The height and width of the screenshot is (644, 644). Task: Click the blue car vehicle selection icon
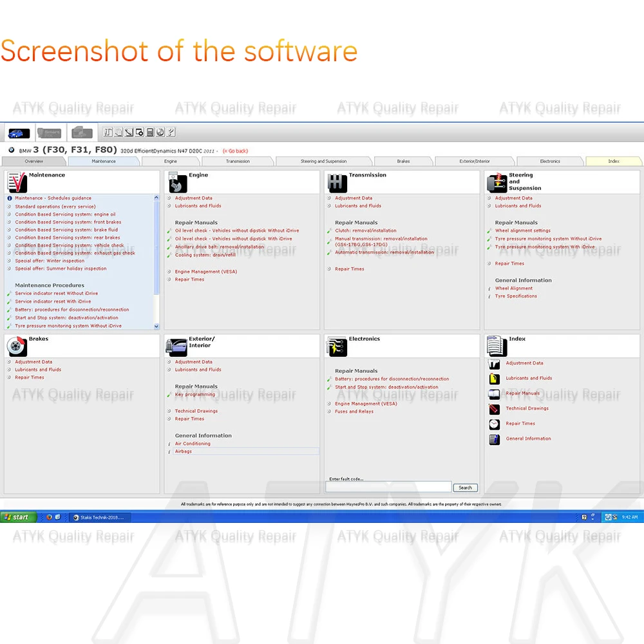[x=19, y=133]
